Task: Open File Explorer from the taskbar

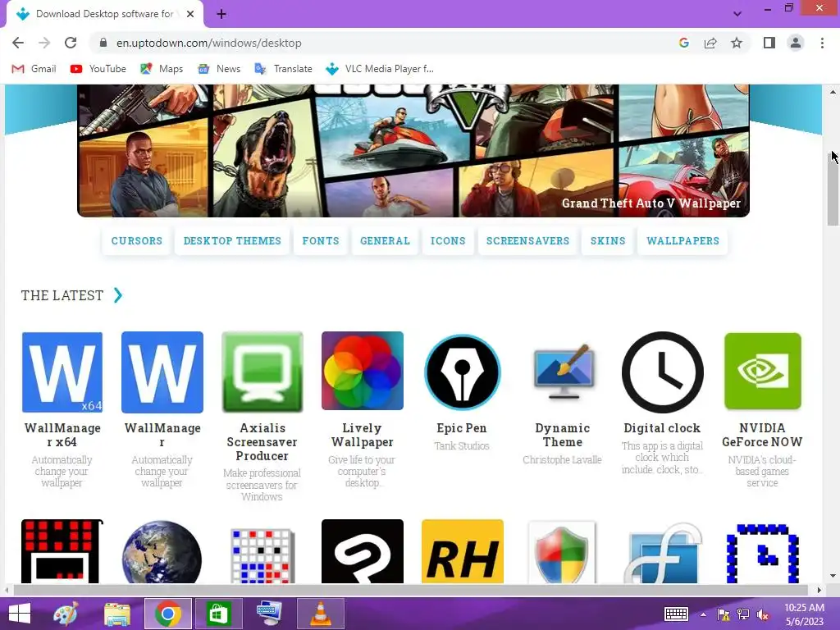Action: (x=116, y=614)
